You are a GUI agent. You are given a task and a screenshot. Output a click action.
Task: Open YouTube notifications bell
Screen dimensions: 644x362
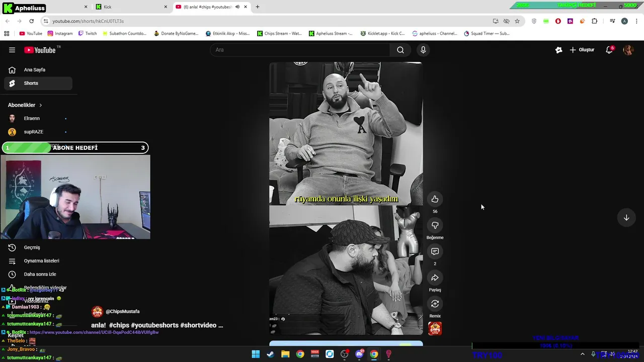click(x=609, y=50)
